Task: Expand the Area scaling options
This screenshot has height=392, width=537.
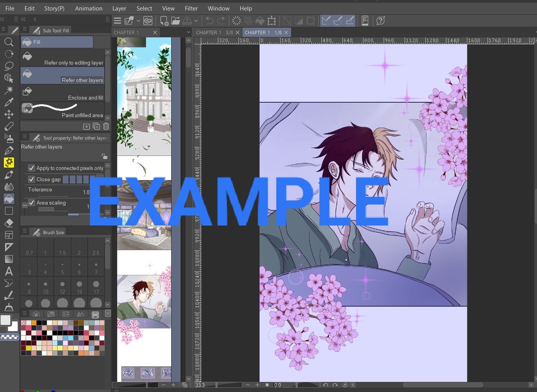Action: point(25,206)
